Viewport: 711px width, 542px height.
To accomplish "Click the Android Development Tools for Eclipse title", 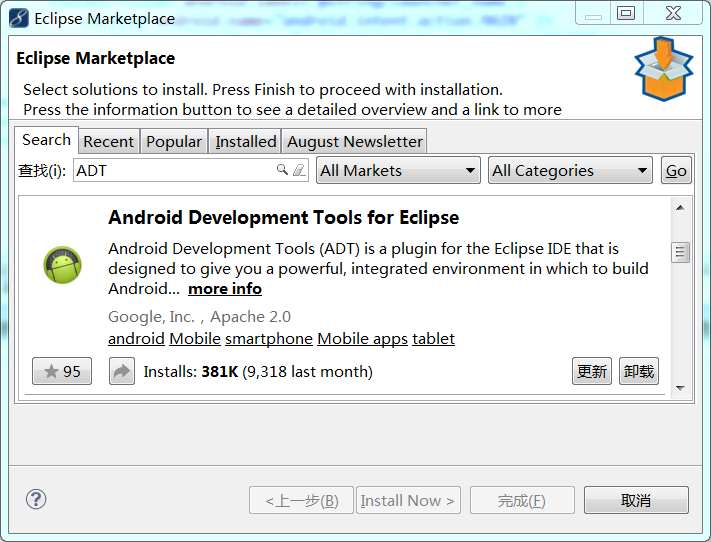I will [283, 218].
